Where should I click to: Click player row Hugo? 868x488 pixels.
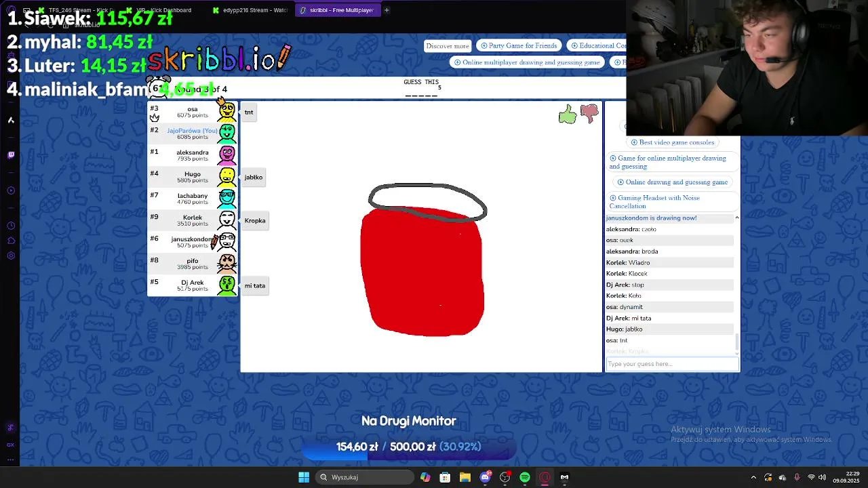193,177
